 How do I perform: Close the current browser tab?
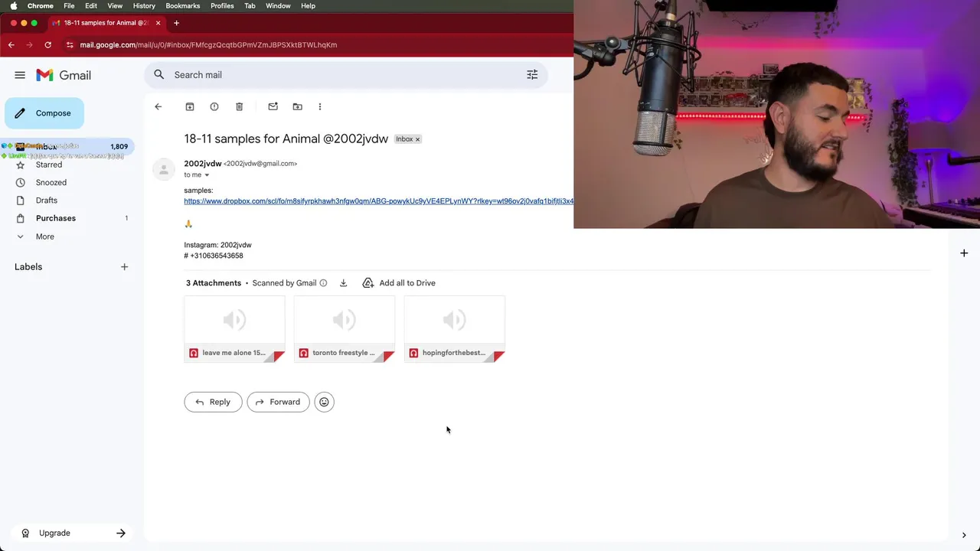(x=158, y=23)
